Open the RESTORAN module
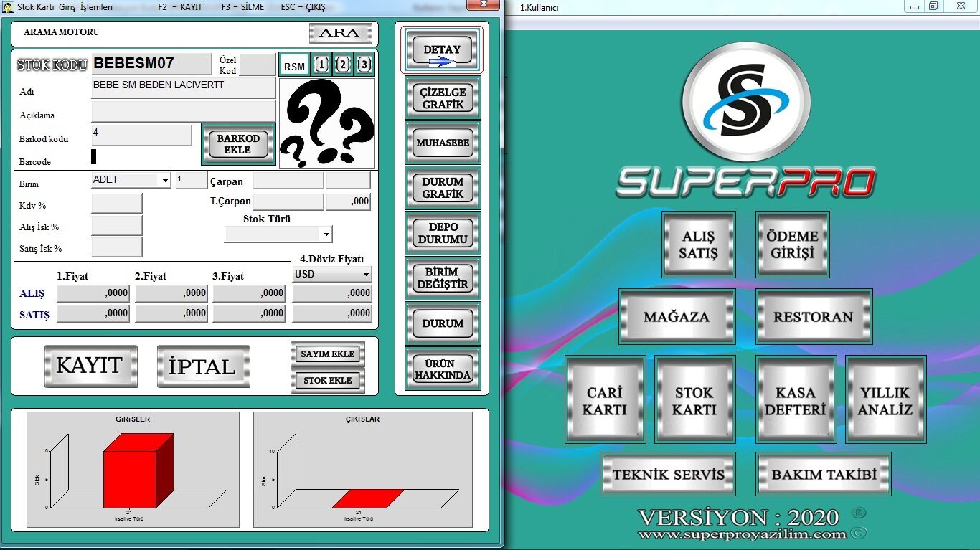The width and height of the screenshot is (980, 550). tap(814, 316)
